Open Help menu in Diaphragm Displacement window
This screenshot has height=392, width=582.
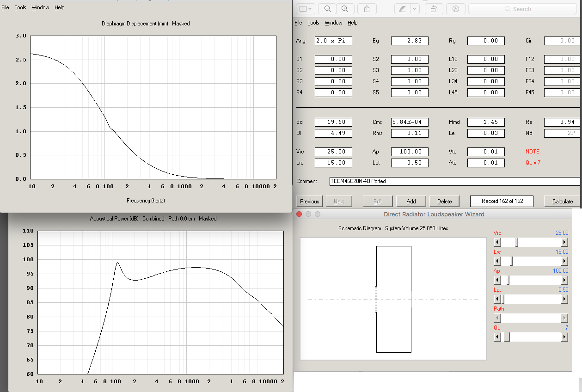pyautogui.click(x=60, y=8)
